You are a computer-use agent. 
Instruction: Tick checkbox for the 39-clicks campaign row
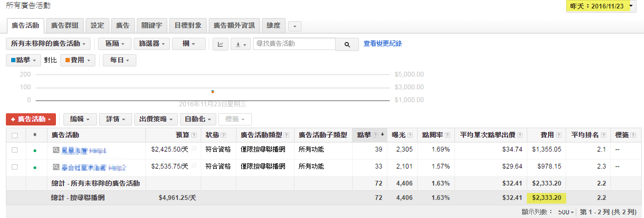pyautogui.click(x=15, y=150)
